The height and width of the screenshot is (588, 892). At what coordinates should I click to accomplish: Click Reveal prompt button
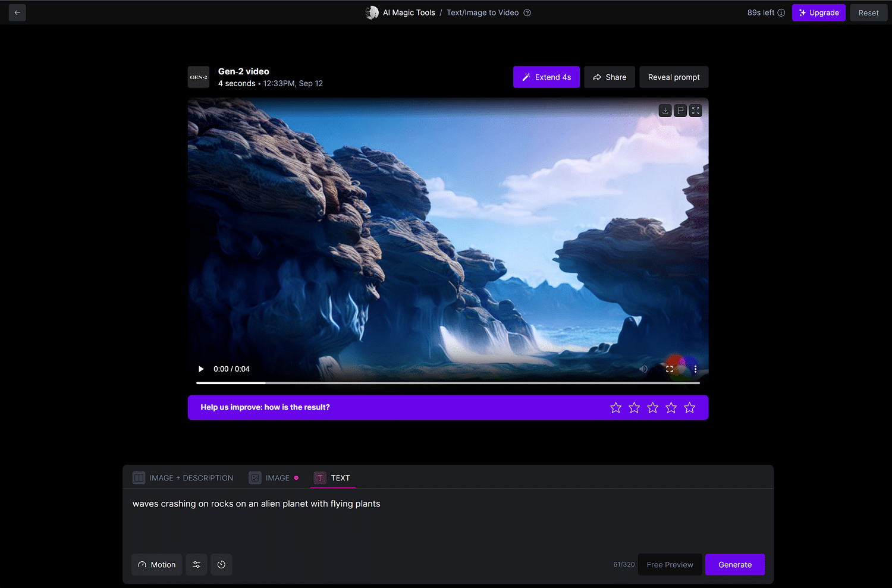click(674, 77)
